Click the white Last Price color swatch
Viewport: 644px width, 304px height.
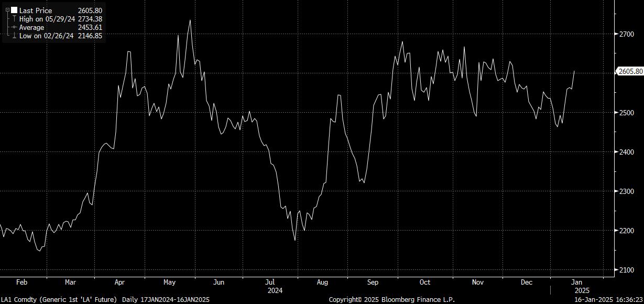[14, 10]
